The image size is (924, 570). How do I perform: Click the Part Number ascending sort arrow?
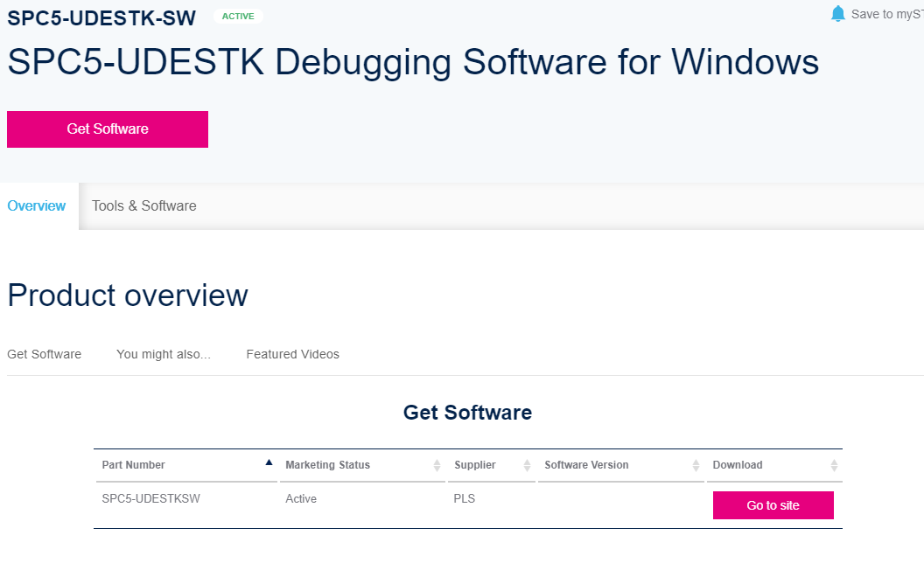click(269, 462)
